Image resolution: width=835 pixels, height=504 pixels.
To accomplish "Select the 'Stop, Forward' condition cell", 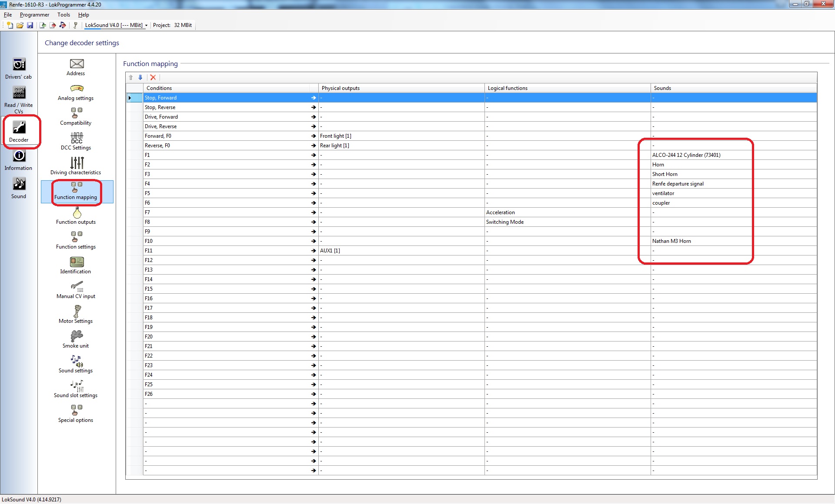I will 231,98.
